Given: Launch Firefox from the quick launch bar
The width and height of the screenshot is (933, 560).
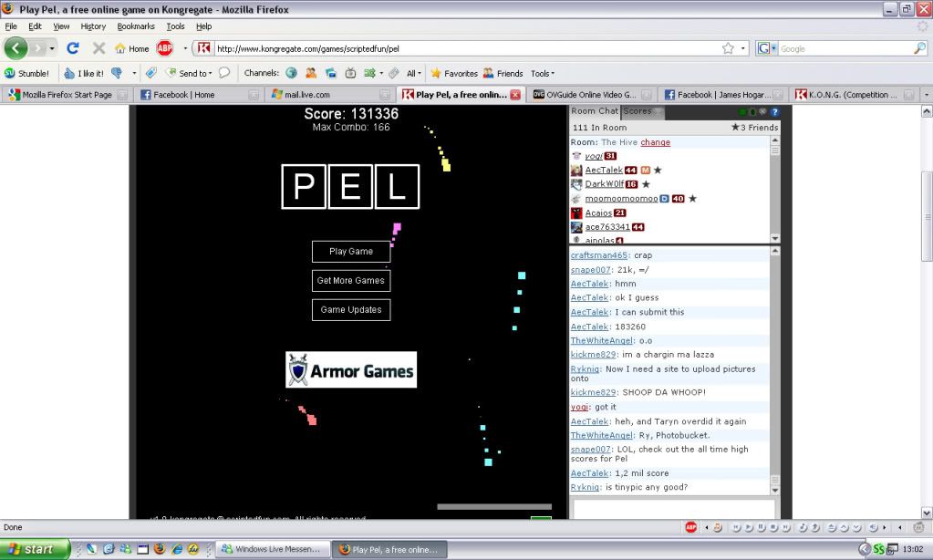Looking at the screenshot, I should coord(160,549).
